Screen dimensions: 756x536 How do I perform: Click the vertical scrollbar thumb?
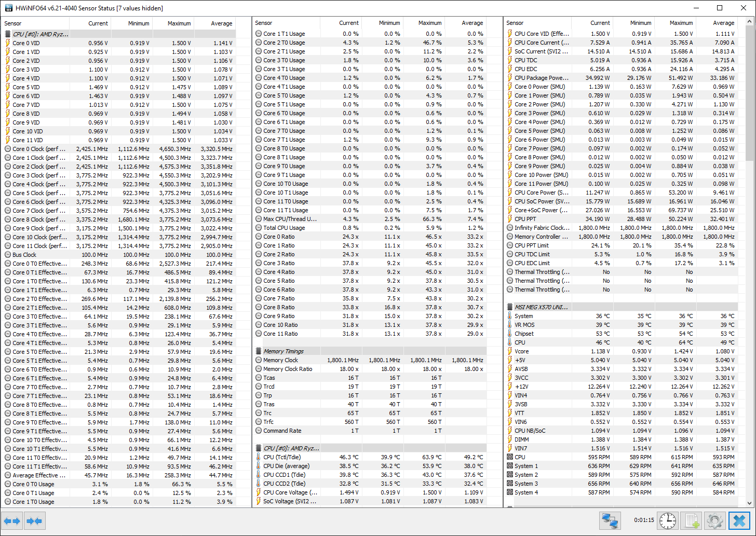pyautogui.click(x=750, y=93)
